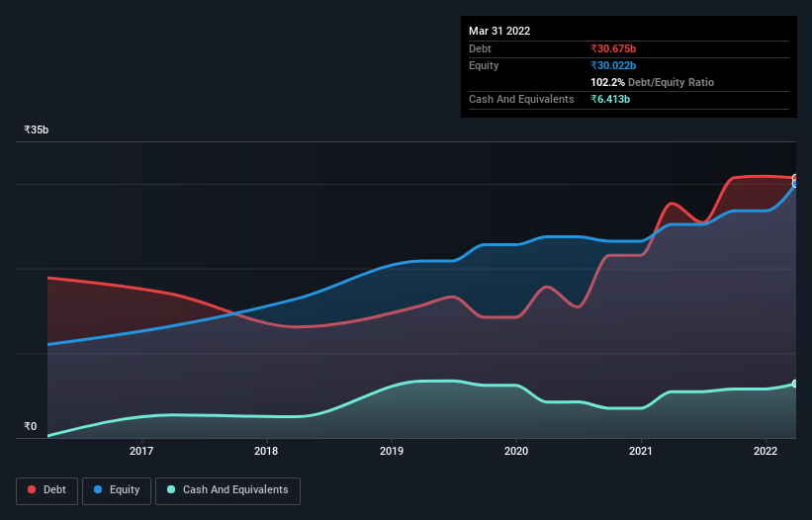Click the 2019 x-axis label
The height and width of the screenshot is (520, 812).
(x=392, y=451)
